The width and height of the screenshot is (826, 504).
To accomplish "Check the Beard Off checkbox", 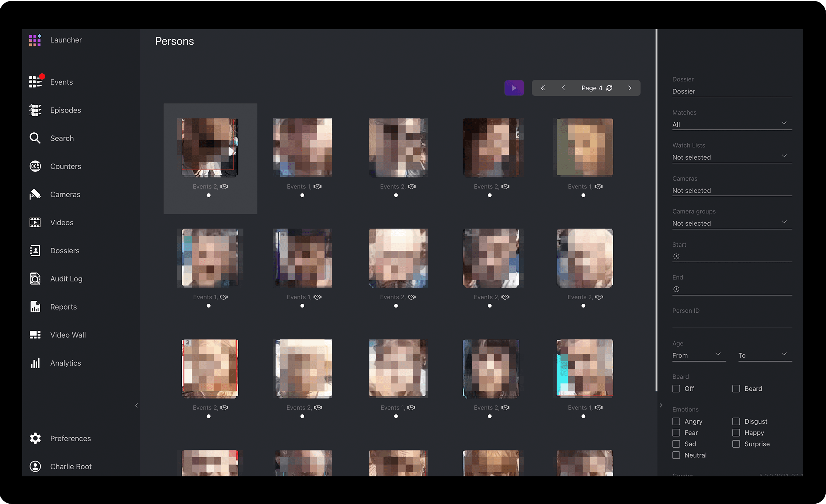I will 676,389.
